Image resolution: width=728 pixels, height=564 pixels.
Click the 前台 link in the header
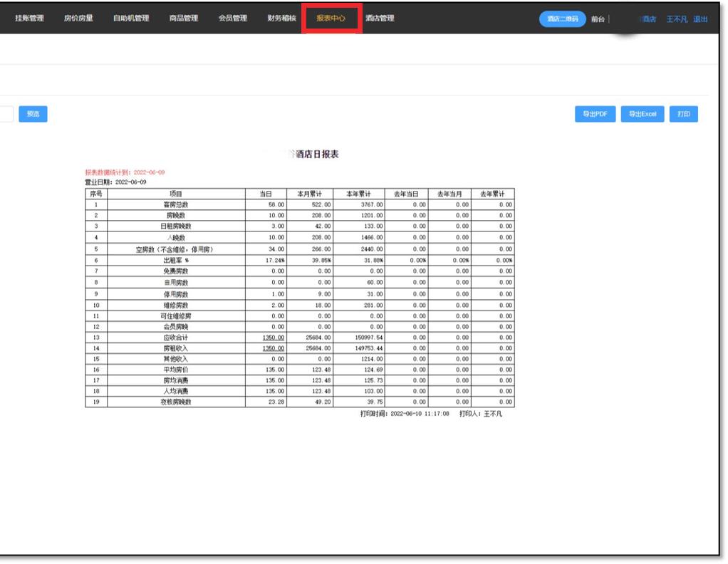coord(597,19)
